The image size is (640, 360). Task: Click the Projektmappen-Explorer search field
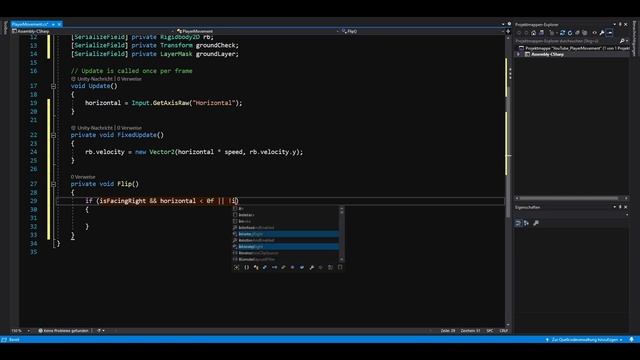567,41
